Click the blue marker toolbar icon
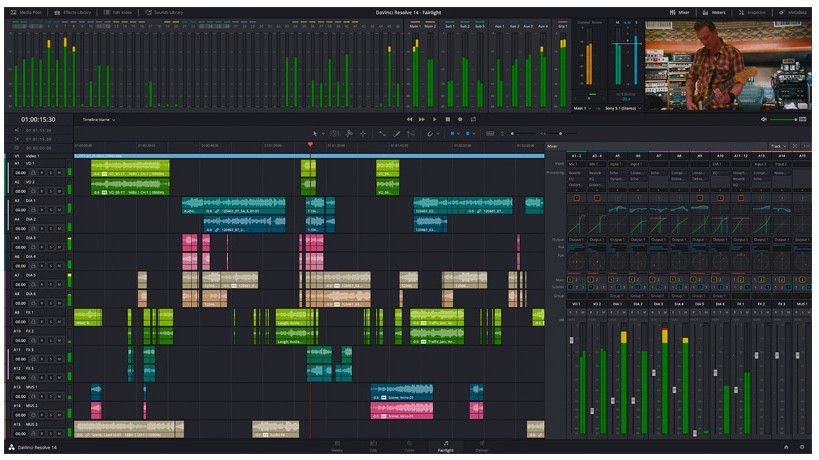Screen dimensions: 819x460 467,134
